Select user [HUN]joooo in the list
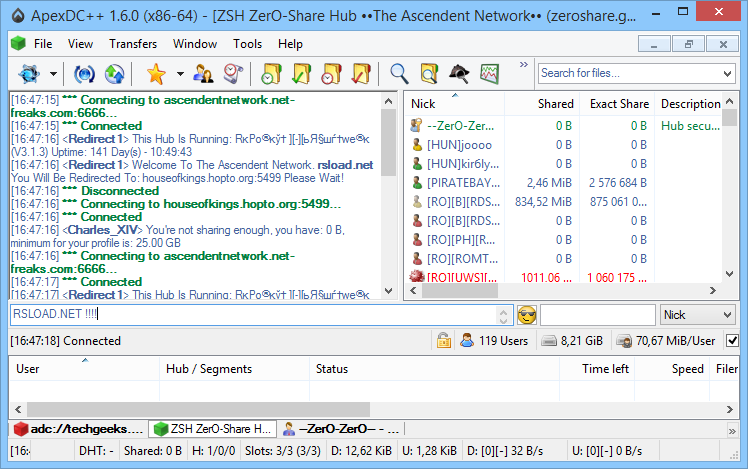This screenshot has height=469, width=748. pos(459,145)
